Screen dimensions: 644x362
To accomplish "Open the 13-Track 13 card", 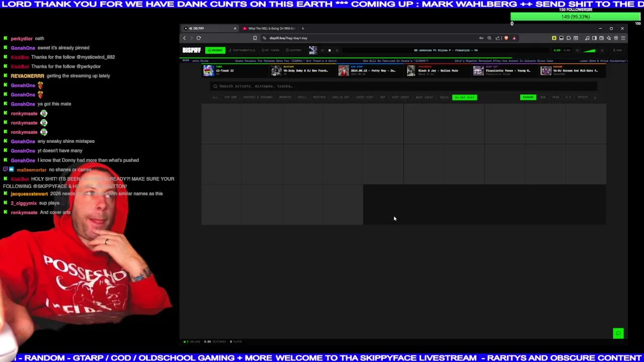I will pyautogui.click(x=234, y=70).
